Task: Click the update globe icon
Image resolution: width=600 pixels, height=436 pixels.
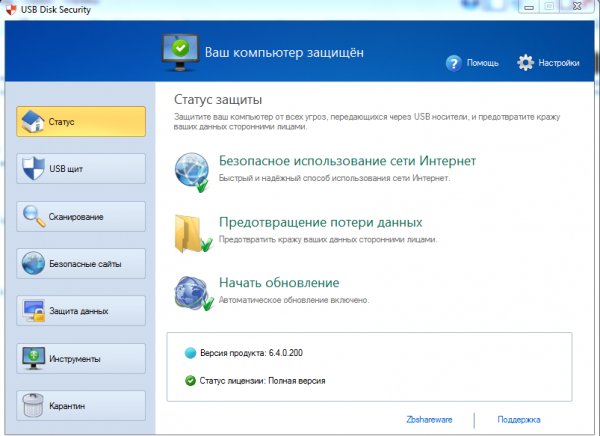Action: tap(193, 293)
